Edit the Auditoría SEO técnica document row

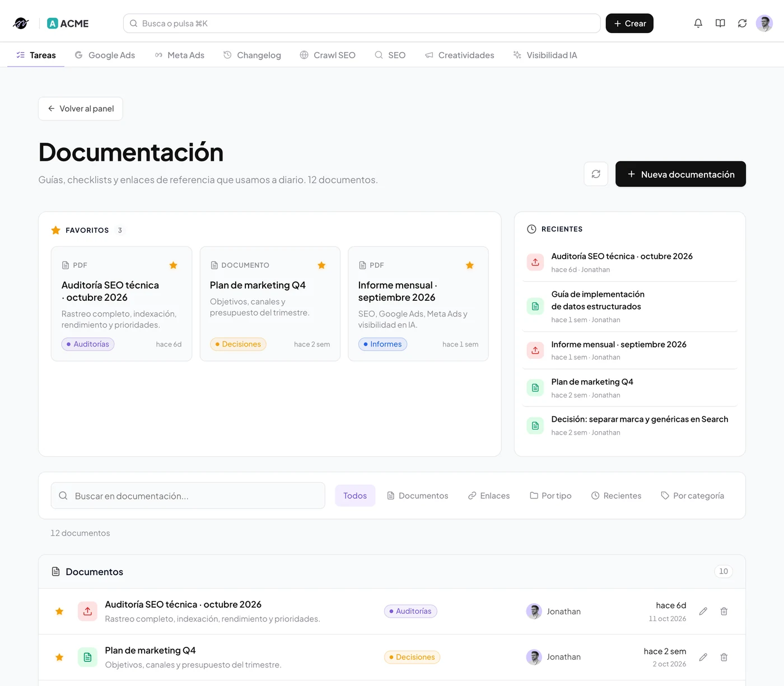703,612
